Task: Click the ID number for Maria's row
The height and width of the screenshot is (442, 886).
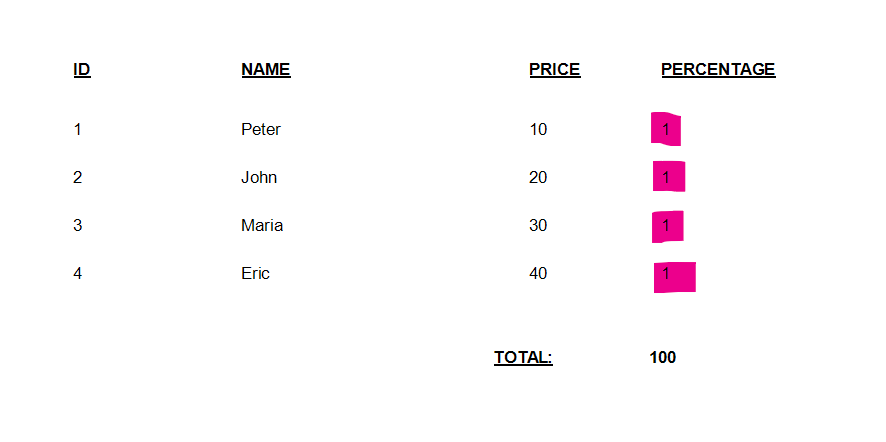Action: (78, 226)
